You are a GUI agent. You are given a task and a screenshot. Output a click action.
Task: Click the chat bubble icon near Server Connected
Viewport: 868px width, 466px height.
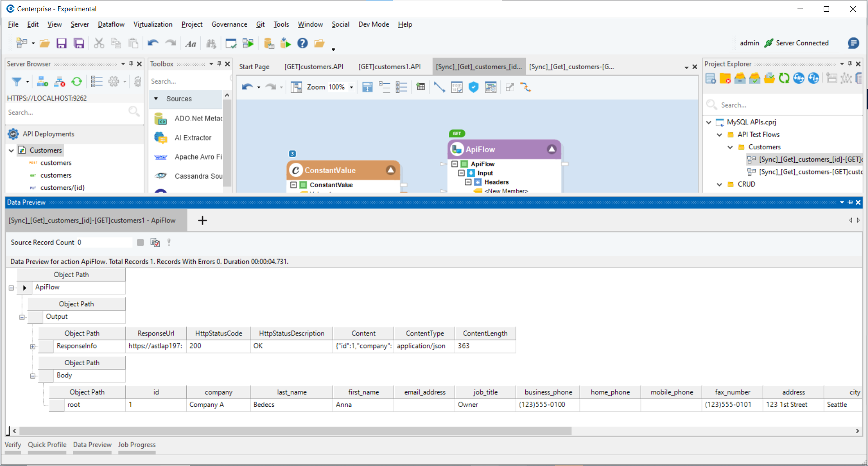(853, 43)
